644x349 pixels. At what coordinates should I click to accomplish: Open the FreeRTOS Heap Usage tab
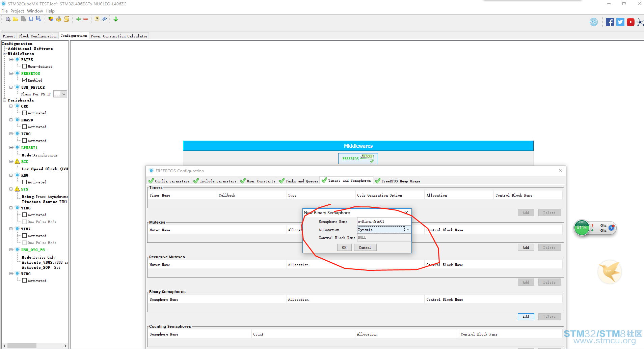397,181
